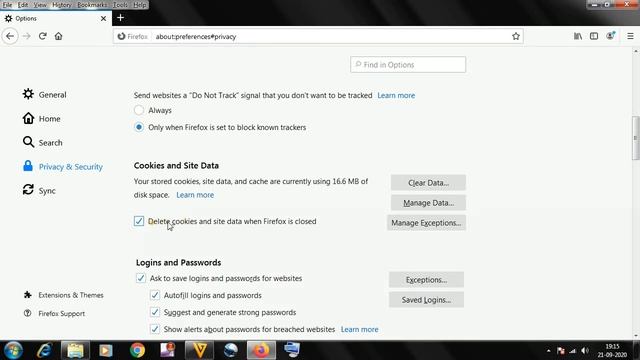The image size is (640, 360).
Task: Open Learn more about Do Not Track
Action: click(396, 96)
